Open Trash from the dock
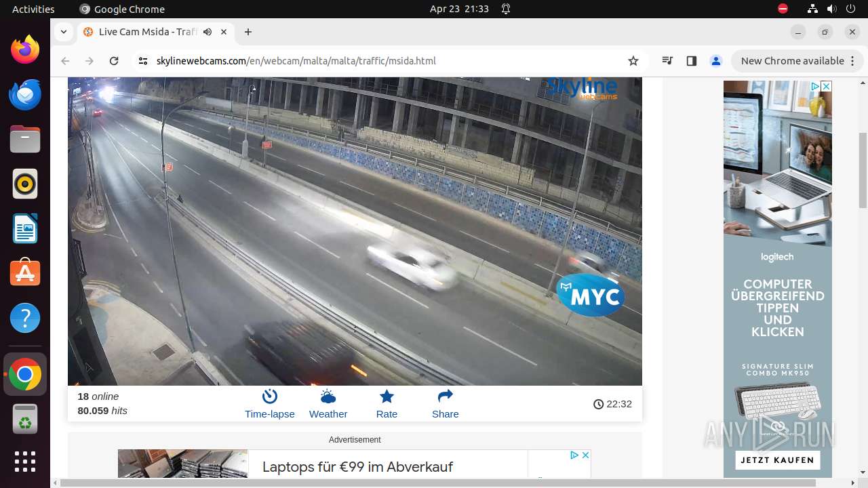 (x=25, y=419)
